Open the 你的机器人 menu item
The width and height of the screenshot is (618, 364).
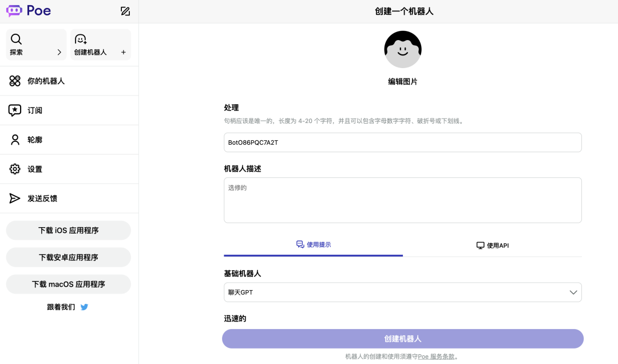click(69, 81)
